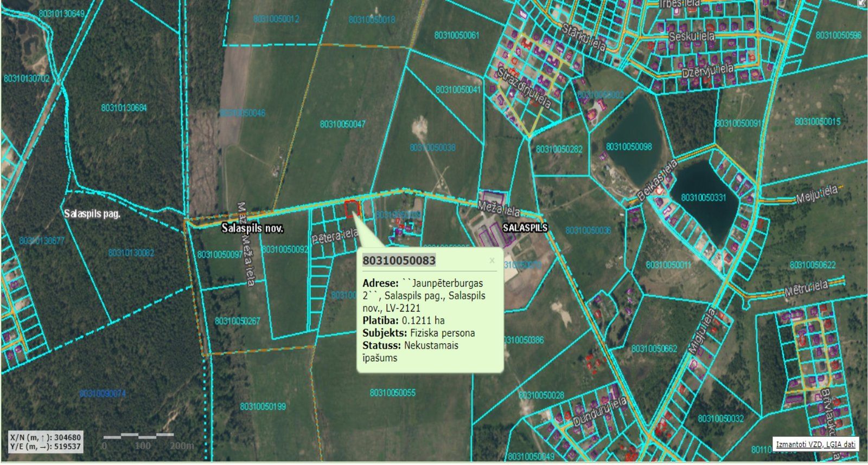Select parcel label 80310130702
Image resolution: width=868 pixels, height=465 pixels.
[27, 79]
